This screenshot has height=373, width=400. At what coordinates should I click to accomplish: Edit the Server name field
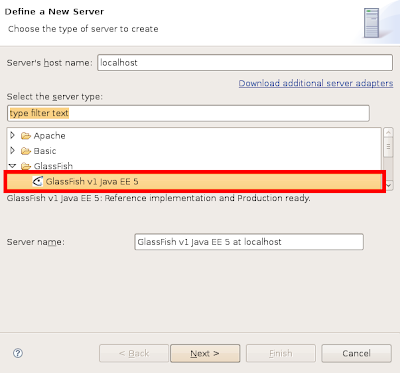click(249, 242)
